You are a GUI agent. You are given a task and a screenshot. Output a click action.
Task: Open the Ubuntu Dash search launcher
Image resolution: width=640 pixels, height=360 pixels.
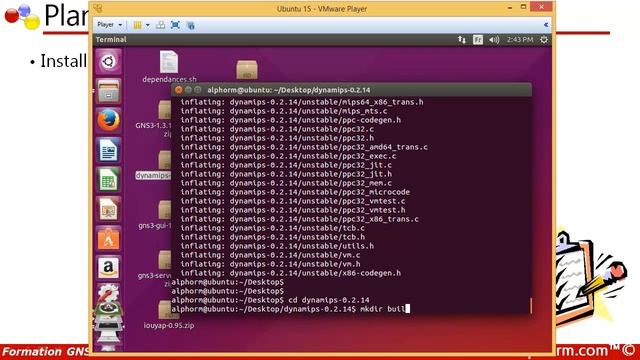pyautogui.click(x=108, y=62)
